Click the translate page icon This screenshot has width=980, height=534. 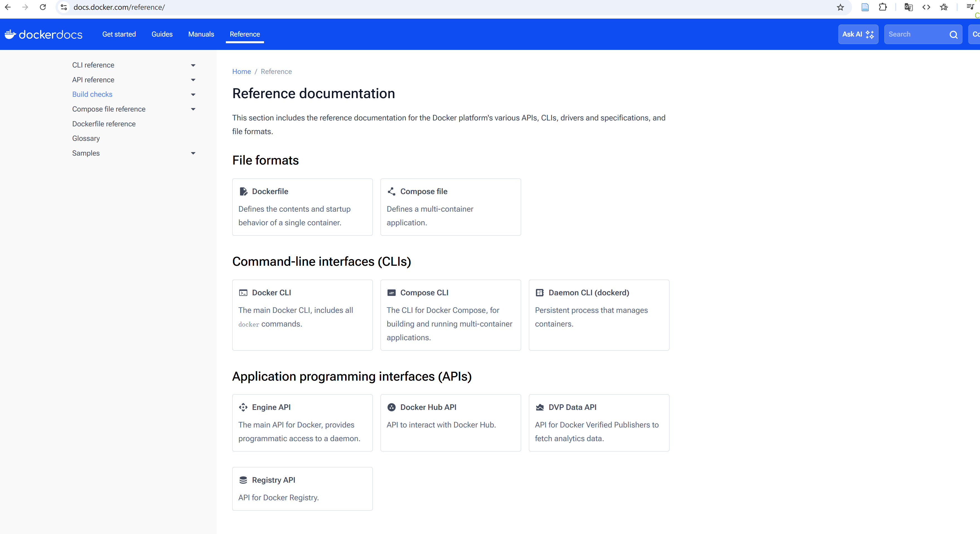(908, 7)
